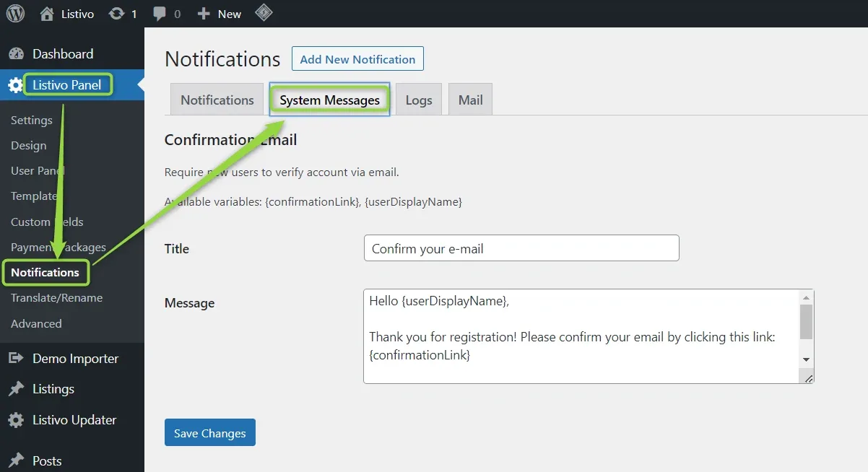Switch to the Logs tab

[x=419, y=100]
